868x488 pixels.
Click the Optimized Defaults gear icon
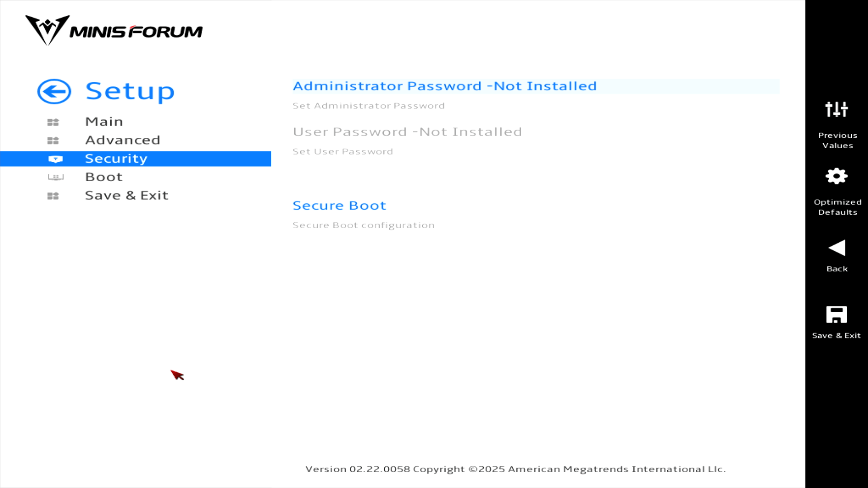pyautogui.click(x=836, y=176)
